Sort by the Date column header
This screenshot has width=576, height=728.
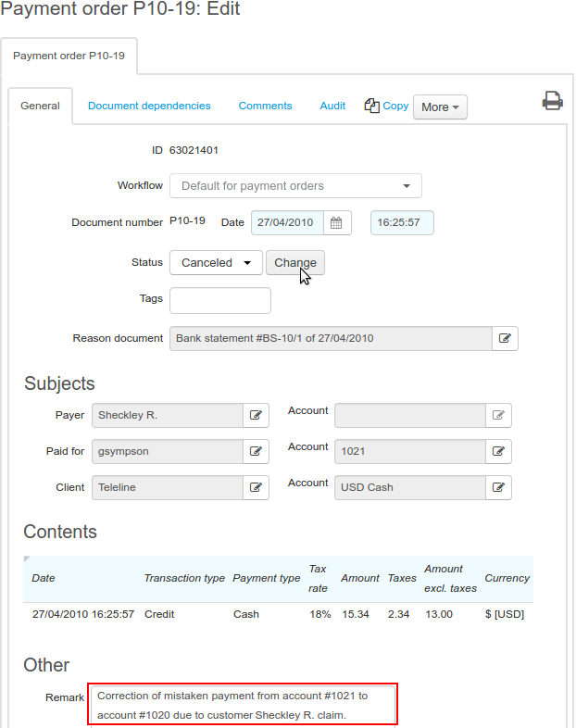point(44,579)
